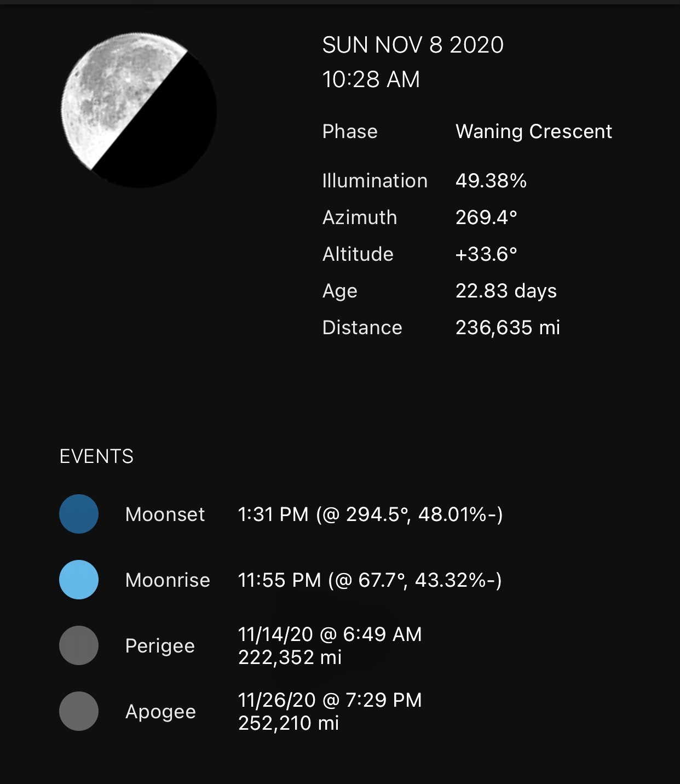
Task: Click the Waning Crescent phase value
Action: pyautogui.click(x=534, y=131)
